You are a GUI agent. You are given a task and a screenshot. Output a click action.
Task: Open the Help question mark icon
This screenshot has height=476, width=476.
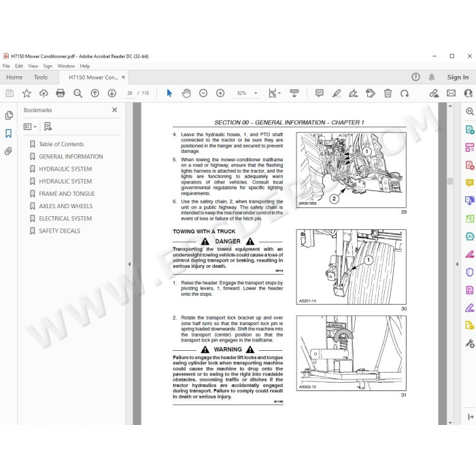point(415,77)
